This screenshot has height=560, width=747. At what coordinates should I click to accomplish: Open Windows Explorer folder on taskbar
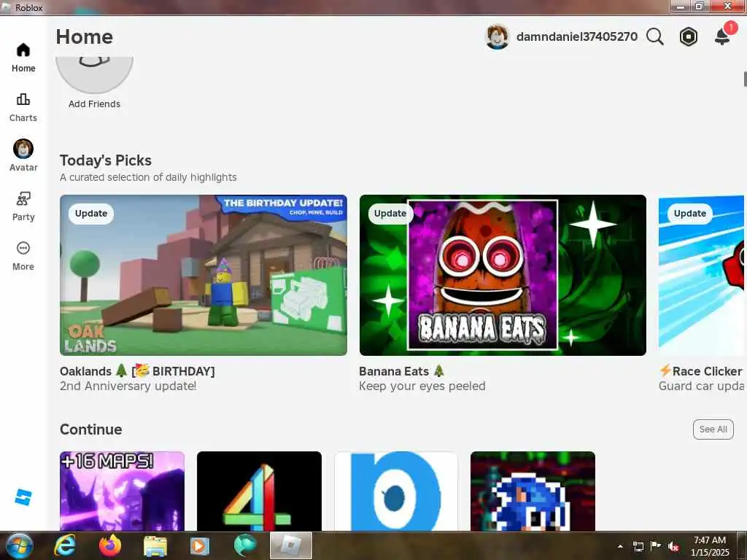coord(155,546)
